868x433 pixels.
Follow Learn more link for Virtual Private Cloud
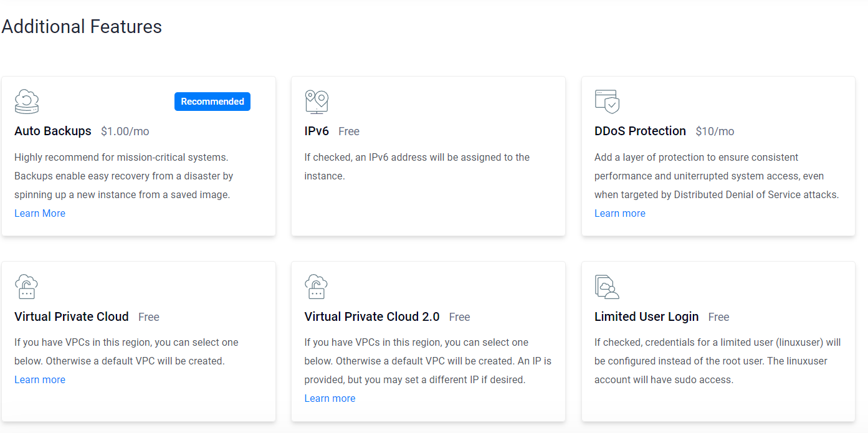click(x=40, y=379)
